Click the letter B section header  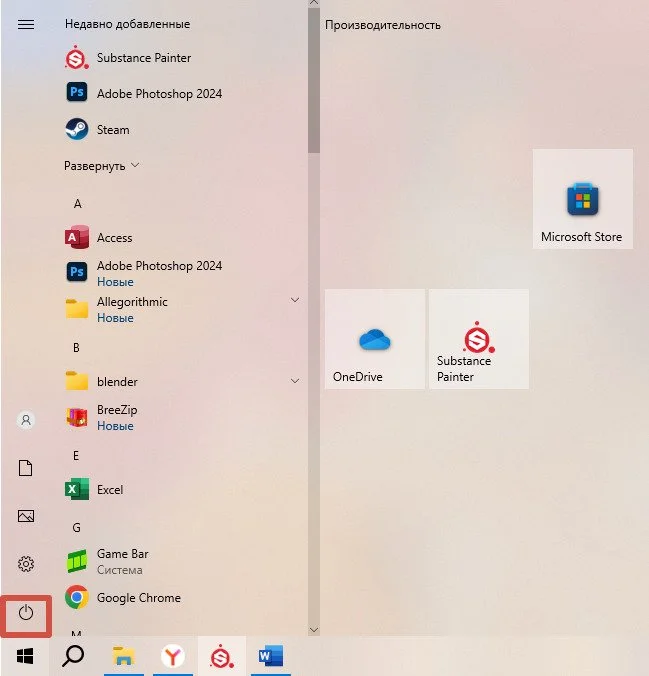tap(76, 347)
